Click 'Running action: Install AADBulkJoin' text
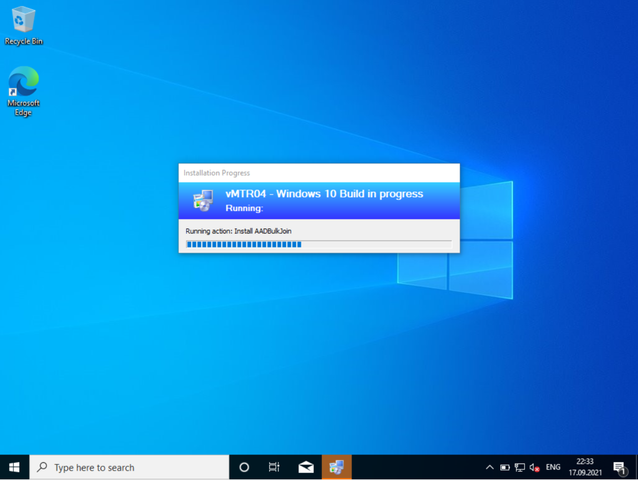Screen dimensions: 638x480 click(238, 231)
